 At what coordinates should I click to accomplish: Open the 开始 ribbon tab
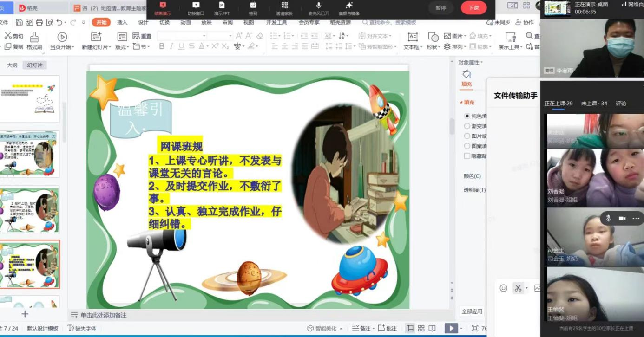[101, 22]
